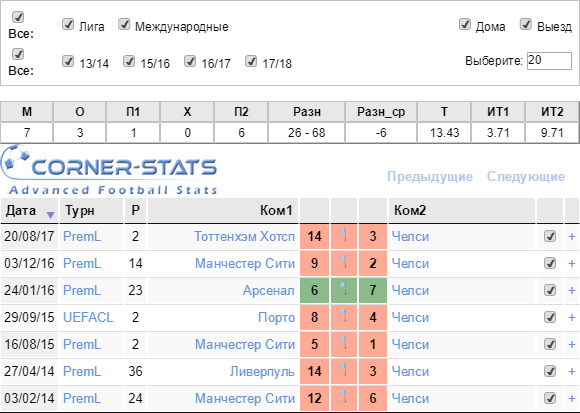Open the UEFACL tournament link
580x413 pixels.
(88, 317)
